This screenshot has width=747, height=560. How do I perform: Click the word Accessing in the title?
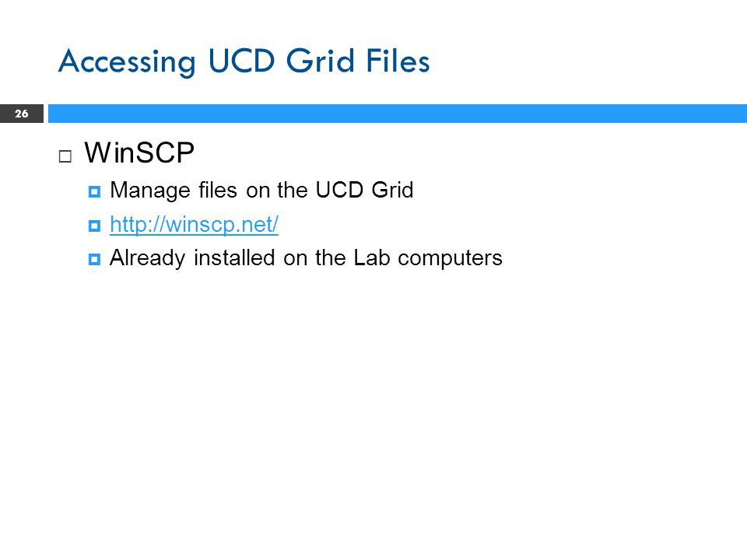[127, 62]
